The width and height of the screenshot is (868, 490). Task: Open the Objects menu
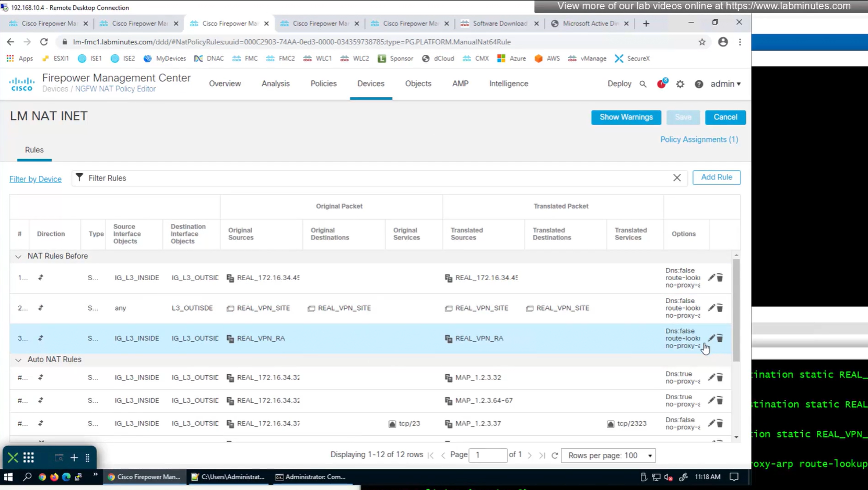[x=418, y=83]
